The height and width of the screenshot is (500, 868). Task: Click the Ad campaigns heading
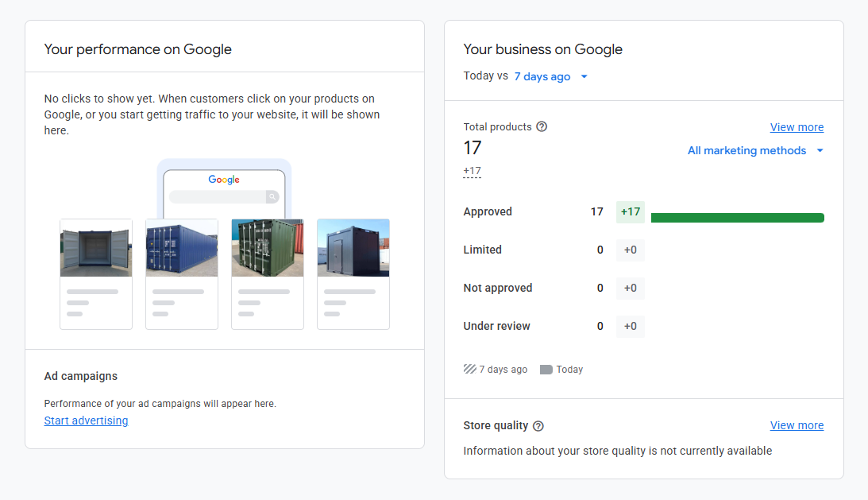tap(81, 376)
